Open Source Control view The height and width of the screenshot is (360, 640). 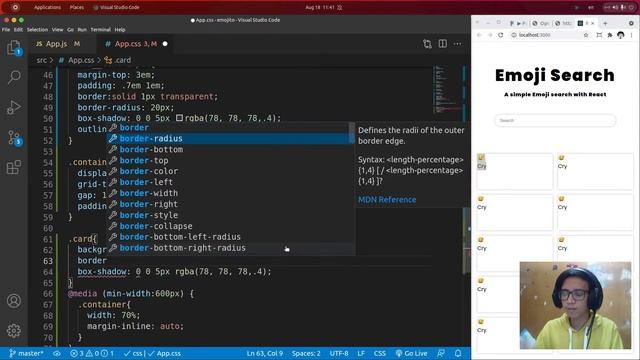tap(14, 138)
